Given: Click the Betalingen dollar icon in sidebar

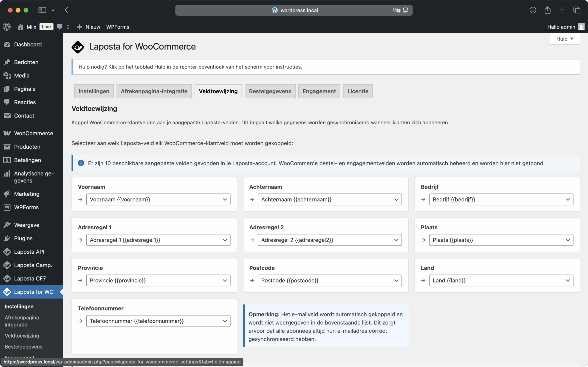Looking at the screenshot, I should [x=7, y=160].
